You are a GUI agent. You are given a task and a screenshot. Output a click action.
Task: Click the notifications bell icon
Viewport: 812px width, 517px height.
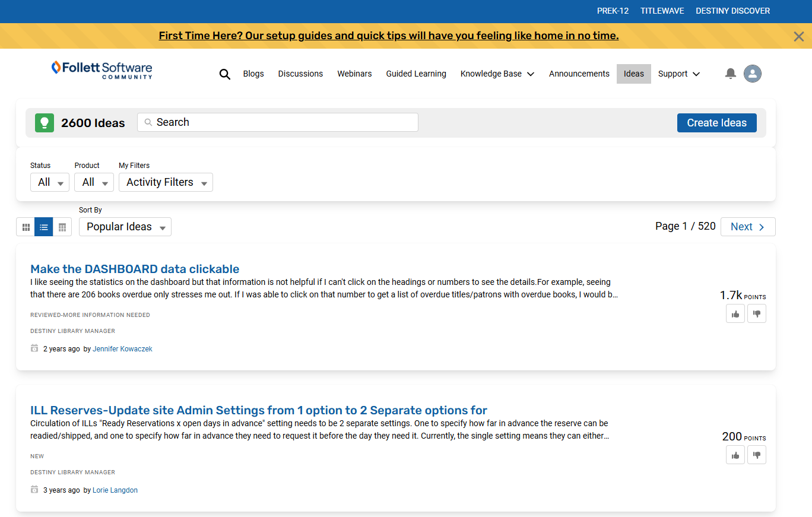pyautogui.click(x=730, y=74)
